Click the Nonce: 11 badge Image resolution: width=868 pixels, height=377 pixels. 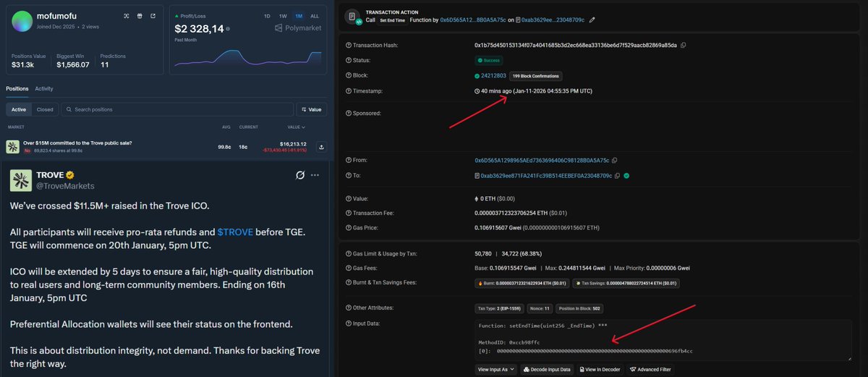tap(541, 308)
